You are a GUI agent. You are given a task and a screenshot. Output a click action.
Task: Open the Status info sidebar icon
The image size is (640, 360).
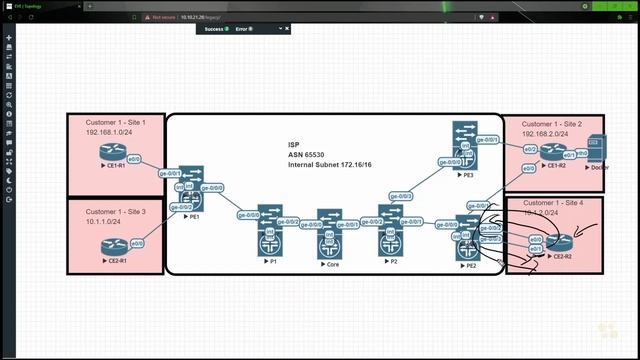9,114
